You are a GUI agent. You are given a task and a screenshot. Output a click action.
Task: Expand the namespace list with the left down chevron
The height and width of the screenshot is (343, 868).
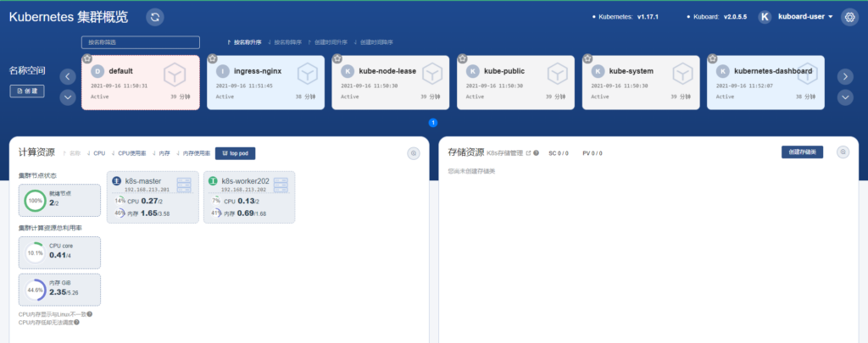tap(68, 97)
